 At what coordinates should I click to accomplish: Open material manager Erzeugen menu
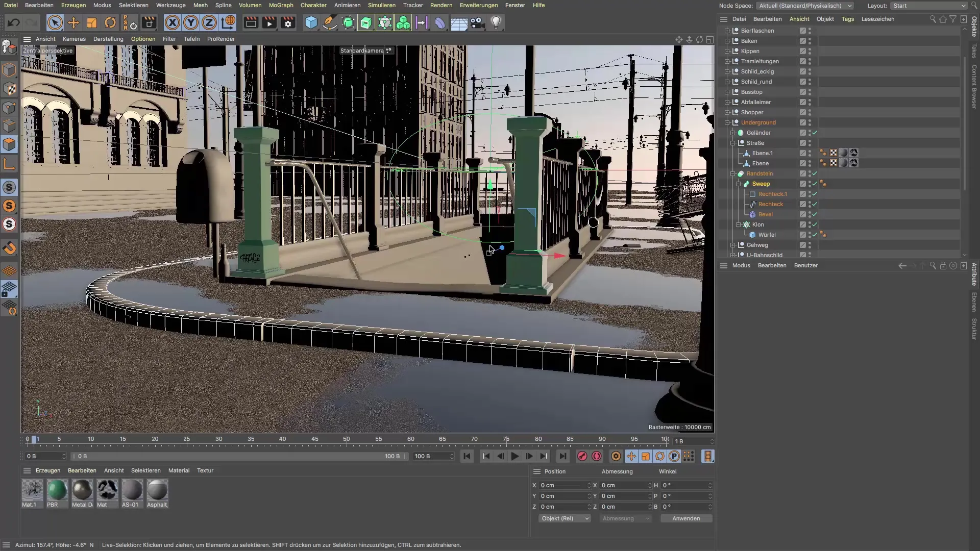48,470
